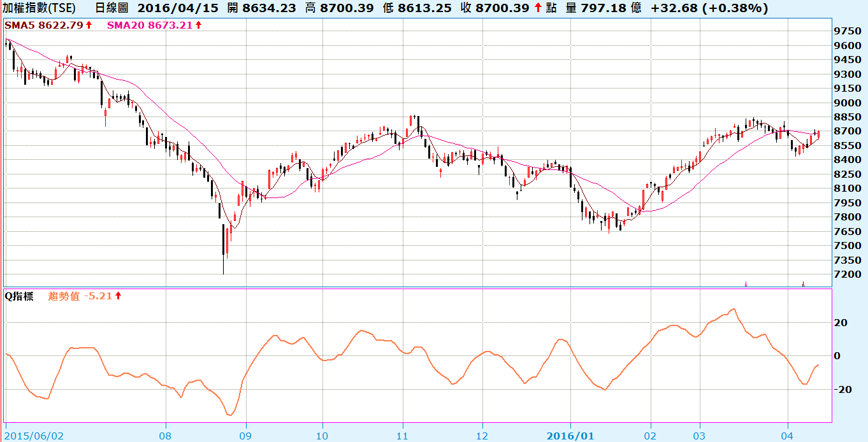This screenshot has width=868, height=442.
Task: Click the red arrow next to 趨勢值 -5.21
Action: coord(119,296)
